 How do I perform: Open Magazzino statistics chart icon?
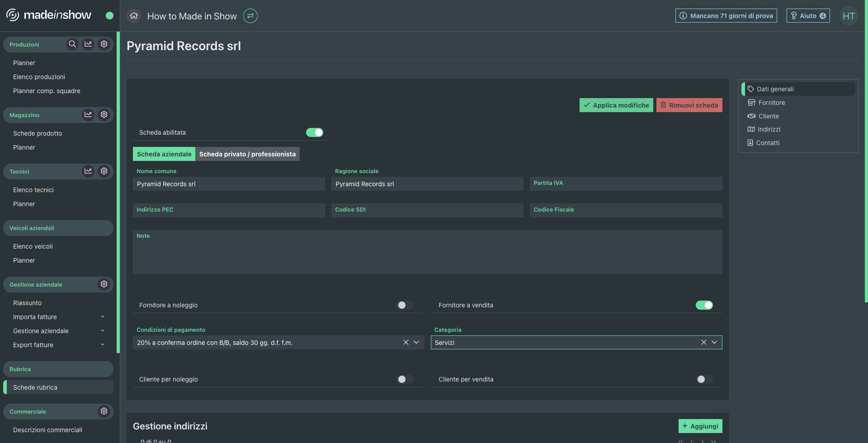[88, 115]
